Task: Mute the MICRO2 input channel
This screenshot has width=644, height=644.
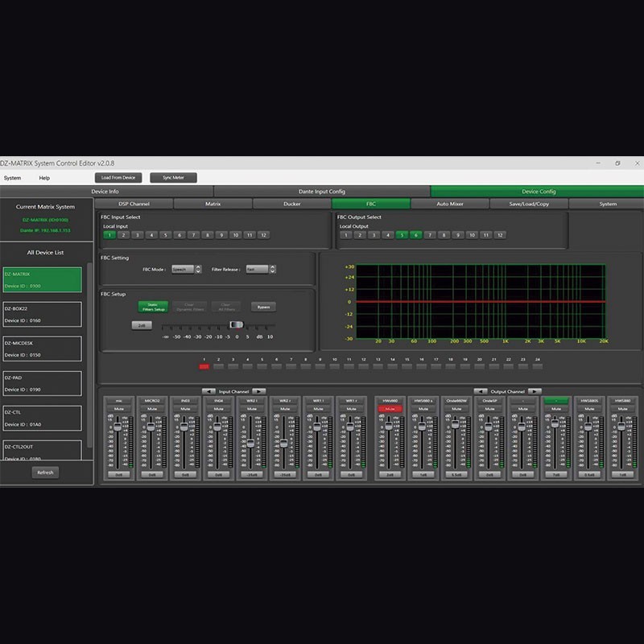Action: [x=152, y=409]
